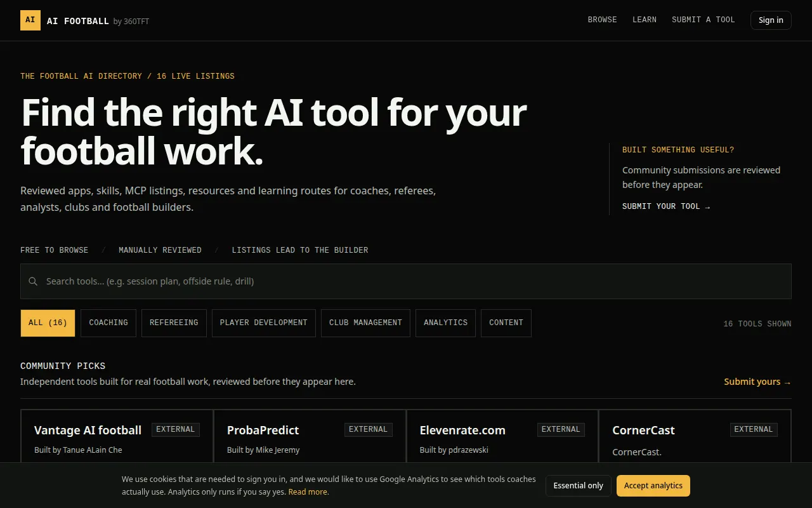Screen dimensions: 812x508
Task: Click the Submit yours → link
Action: pos(757,382)
